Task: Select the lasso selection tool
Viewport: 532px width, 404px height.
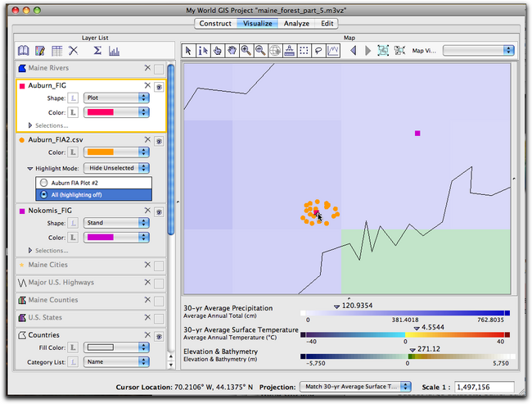Action: [x=318, y=51]
